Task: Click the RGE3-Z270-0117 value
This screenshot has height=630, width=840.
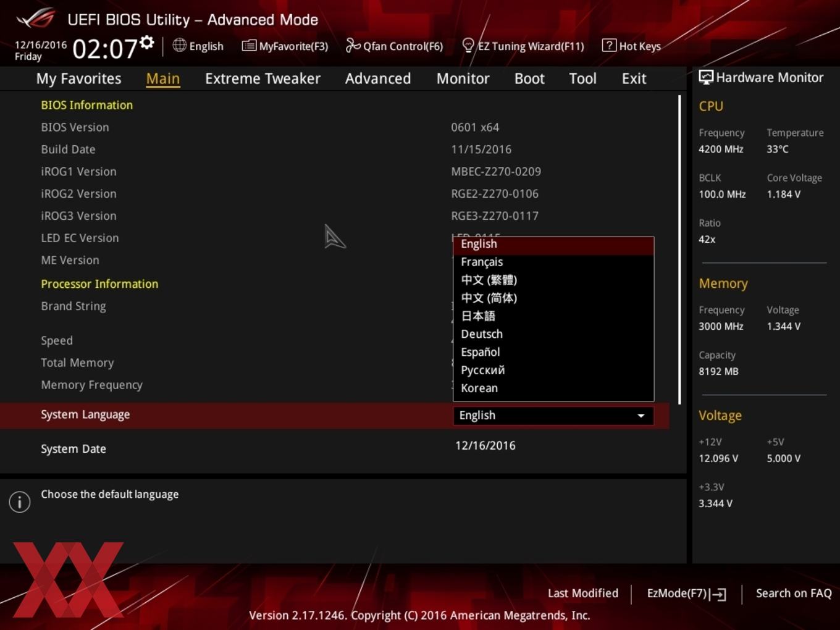Action: click(x=495, y=216)
